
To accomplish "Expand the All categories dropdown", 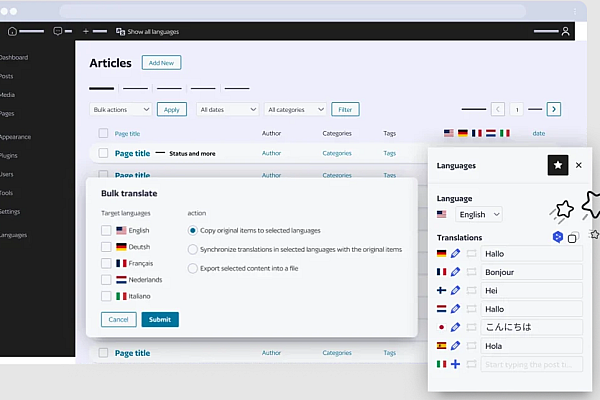I will pos(296,109).
